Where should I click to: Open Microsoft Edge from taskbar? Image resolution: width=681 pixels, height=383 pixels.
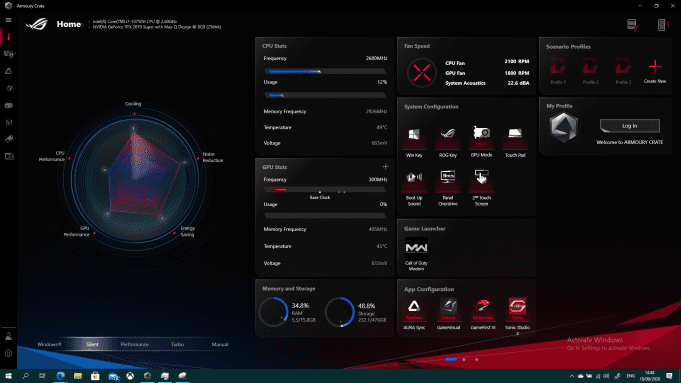(60, 376)
